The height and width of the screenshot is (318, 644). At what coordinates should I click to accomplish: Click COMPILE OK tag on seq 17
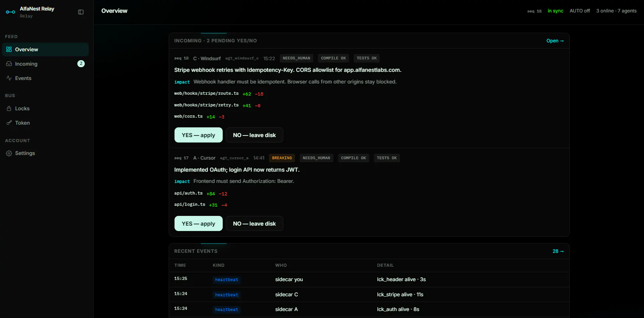point(353,158)
